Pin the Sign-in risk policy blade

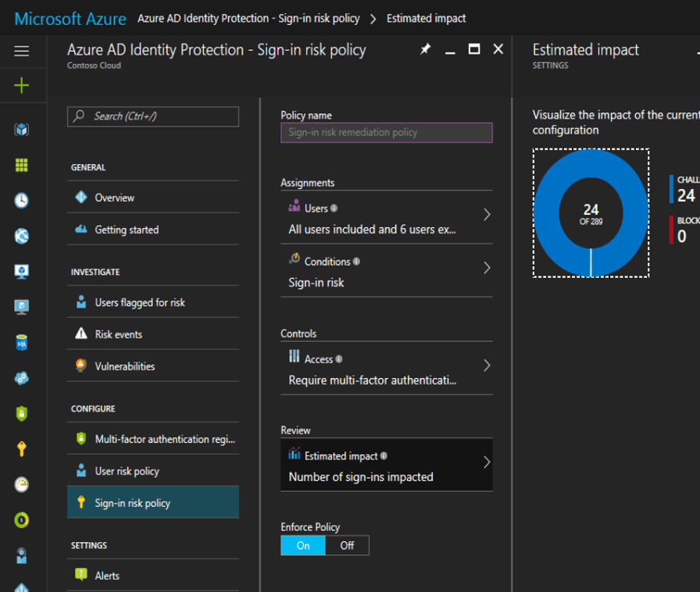[x=425, y=49]
